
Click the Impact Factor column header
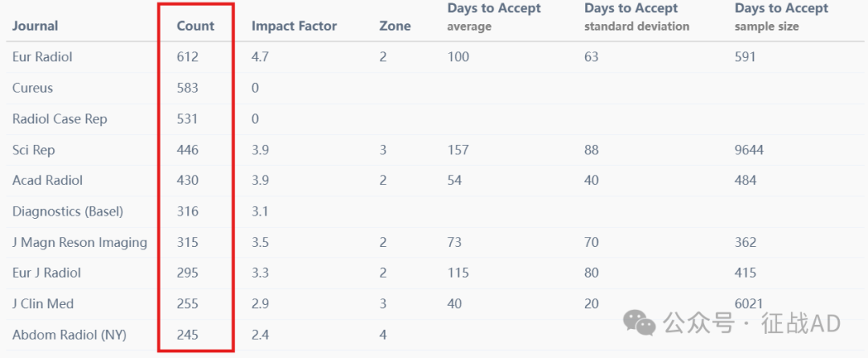[x=294, y=26]
